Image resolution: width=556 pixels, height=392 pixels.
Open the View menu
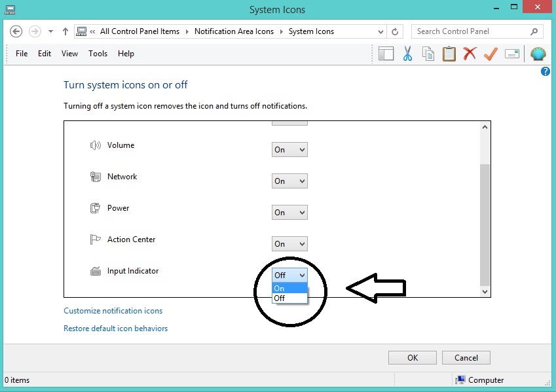(69, 54)
